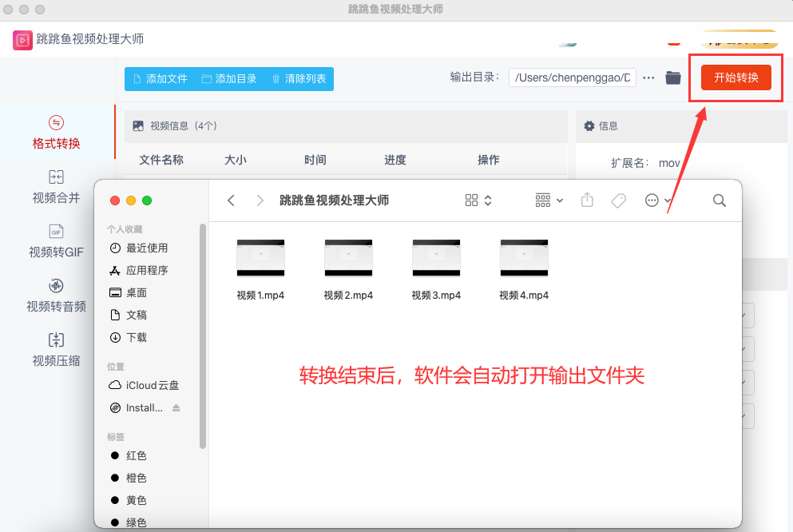This screenshot has height=532, width=793.
Task: Click the 开始转换 start conversion button
Action: (x=736, y=77)
